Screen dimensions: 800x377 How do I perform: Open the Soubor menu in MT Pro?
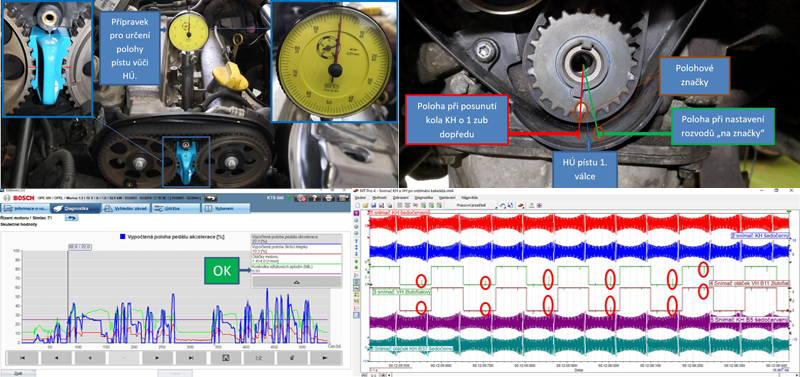click(360, 197)
